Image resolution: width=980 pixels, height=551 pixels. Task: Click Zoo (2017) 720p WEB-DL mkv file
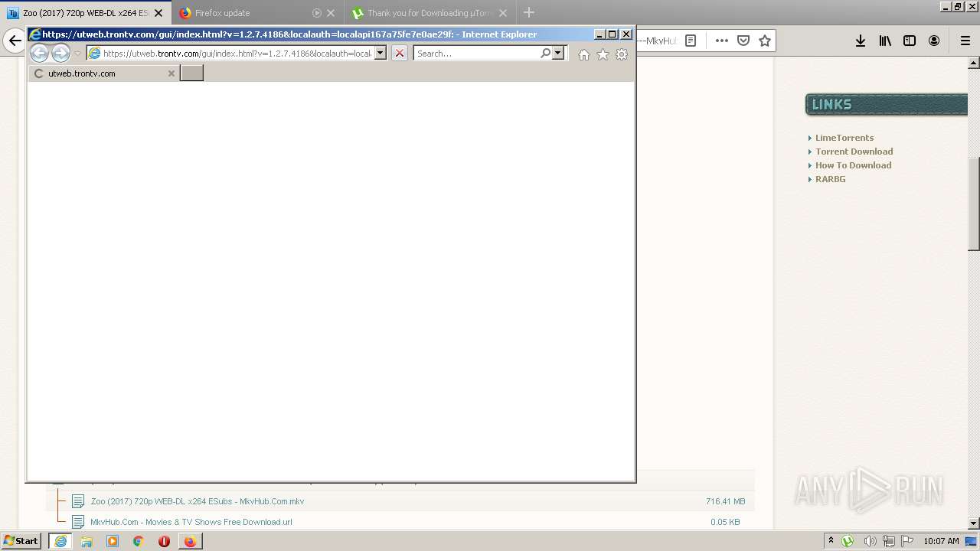(x=198, y=501)
